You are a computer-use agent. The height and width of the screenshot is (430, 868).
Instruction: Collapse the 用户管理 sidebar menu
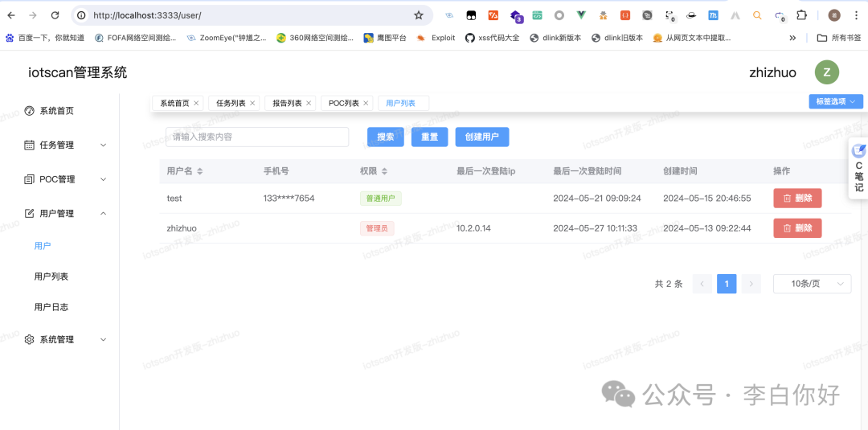[x=103, y=214]
